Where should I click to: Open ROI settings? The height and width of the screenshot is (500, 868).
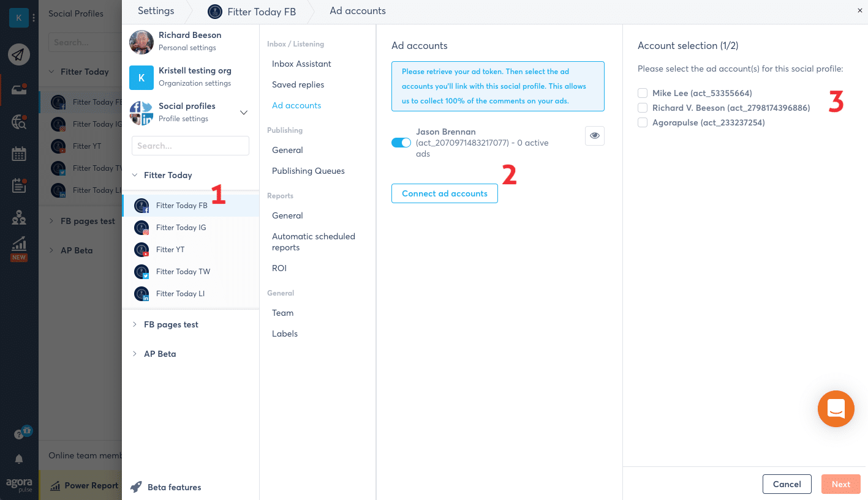point(279,268)
